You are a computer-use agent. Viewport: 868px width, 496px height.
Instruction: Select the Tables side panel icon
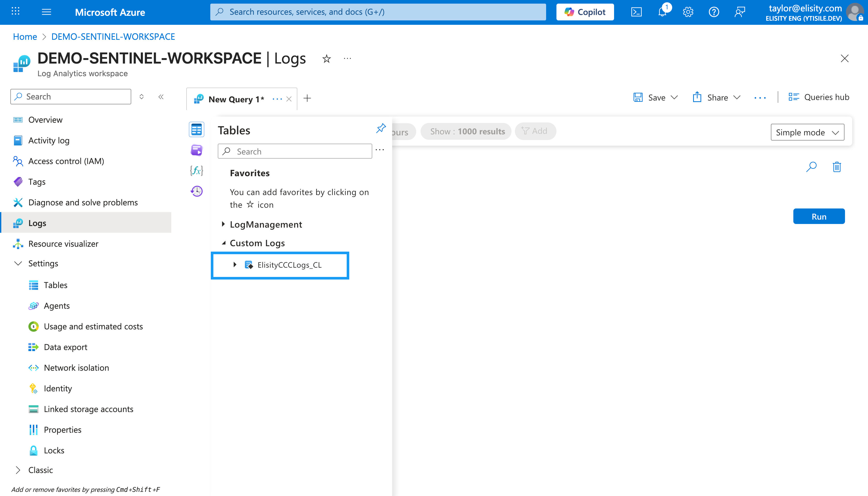pyautogui.click(x=197, y=129)
